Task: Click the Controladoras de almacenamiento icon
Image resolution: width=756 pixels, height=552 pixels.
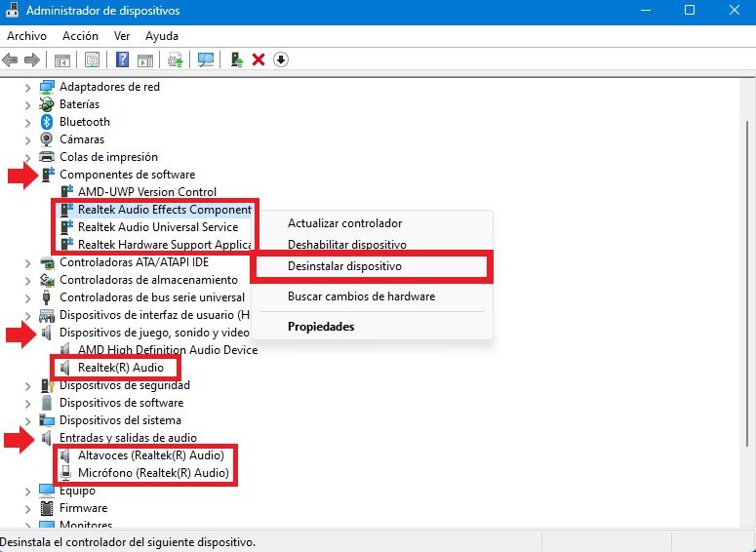Action: [47, 280]
